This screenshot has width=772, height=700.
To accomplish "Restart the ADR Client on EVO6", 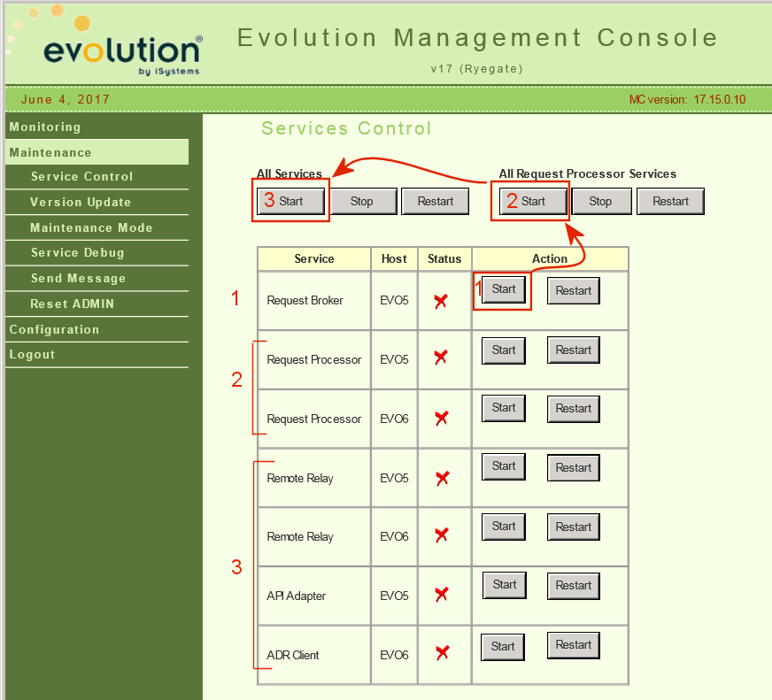I will coord(573,645).
